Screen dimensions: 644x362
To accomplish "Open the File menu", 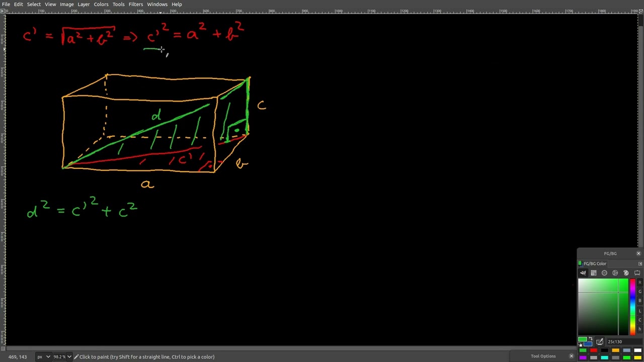I will 6,4.
